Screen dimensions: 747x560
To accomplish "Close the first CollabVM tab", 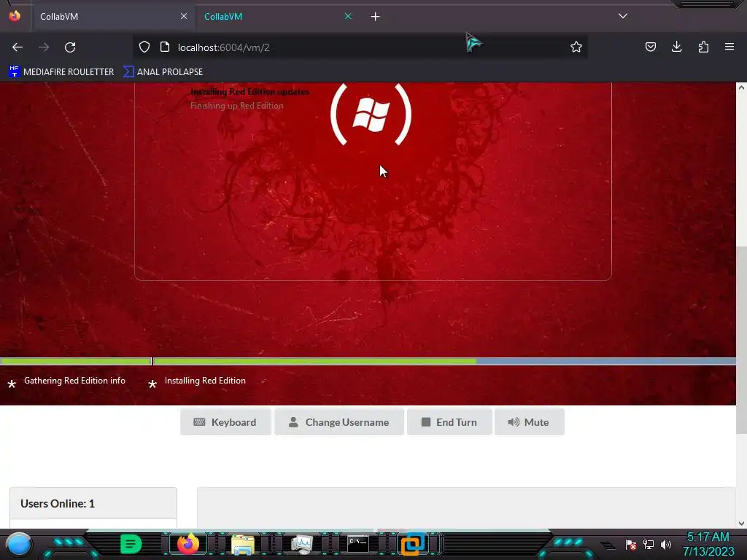I will pos(184,16).
